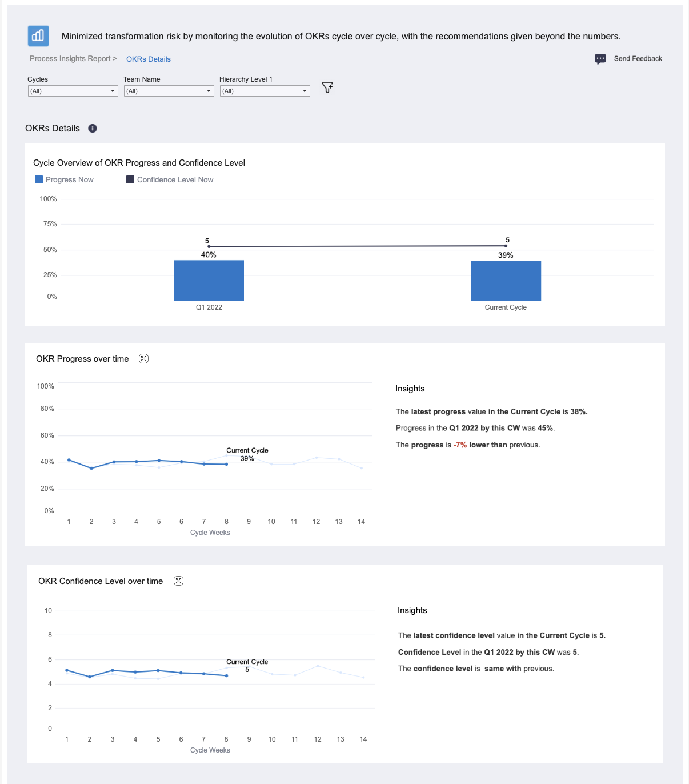689x784 pixels.
Task: Toggle the Confidence Level Now legend swatch
Action: 130,179
